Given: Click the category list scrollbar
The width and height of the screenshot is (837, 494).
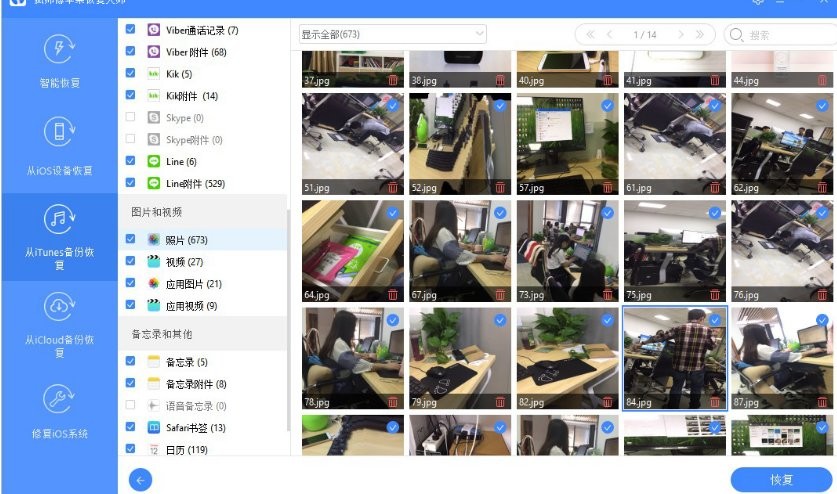Looking at the screenshot, I should coord(288,320).
